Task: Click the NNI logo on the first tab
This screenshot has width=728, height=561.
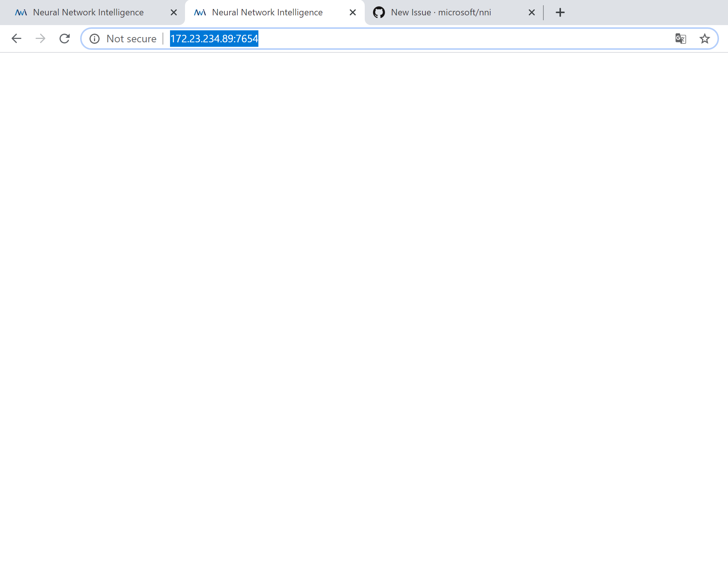Action: (21, 12)
